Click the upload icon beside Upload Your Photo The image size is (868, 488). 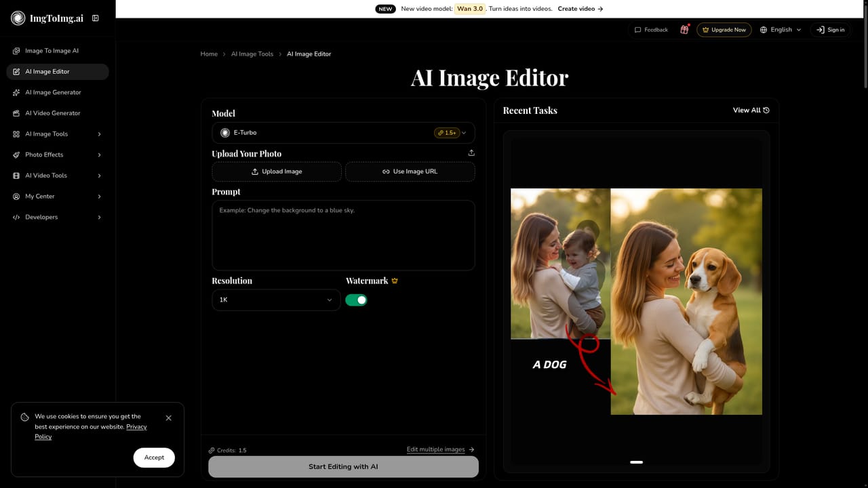pos(471,153)
